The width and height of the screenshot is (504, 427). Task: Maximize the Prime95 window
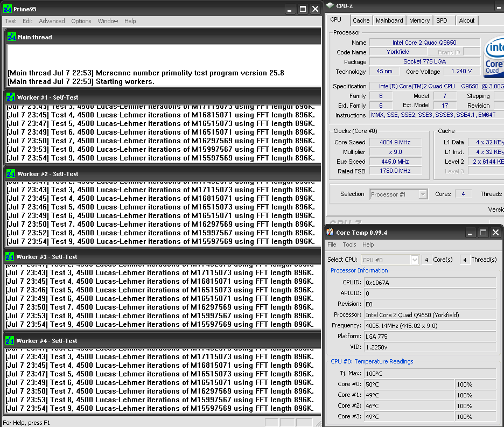303,9
